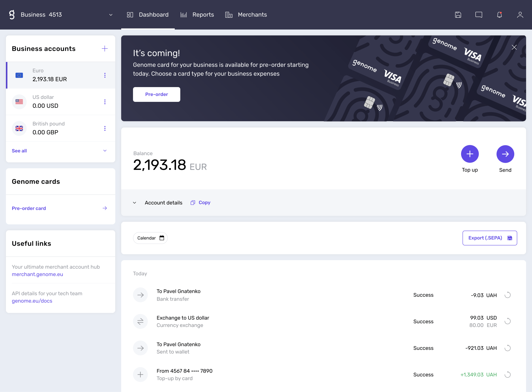Click the Calendar icon next to filter
The width and height of the screenshot is (532, 392).
[x=161, y=238]
